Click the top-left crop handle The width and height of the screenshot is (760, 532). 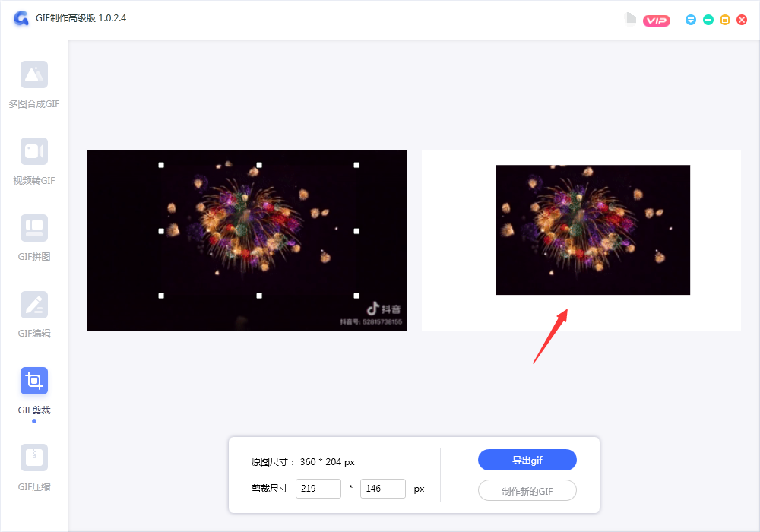point(161,165)
